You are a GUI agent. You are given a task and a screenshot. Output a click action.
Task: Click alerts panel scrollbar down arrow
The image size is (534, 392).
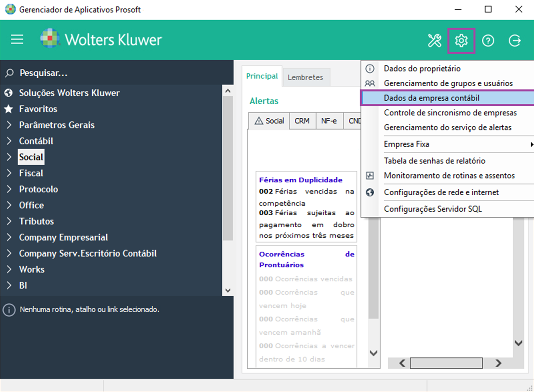[373, 353]
